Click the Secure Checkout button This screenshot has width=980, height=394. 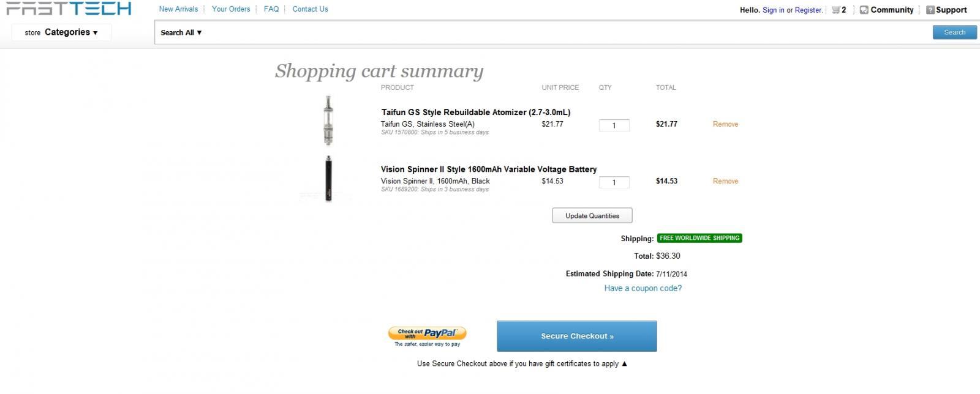pyautogui.click(x=576, y=336)
